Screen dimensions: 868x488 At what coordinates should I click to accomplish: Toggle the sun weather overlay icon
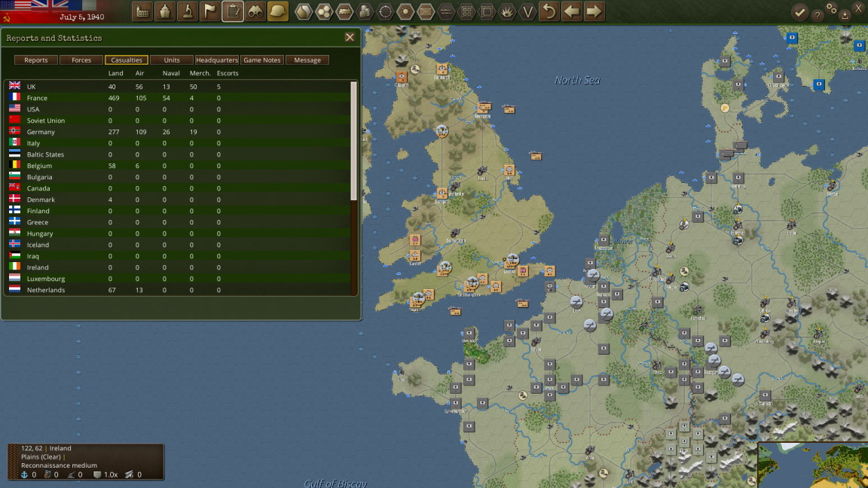[405, 11]
